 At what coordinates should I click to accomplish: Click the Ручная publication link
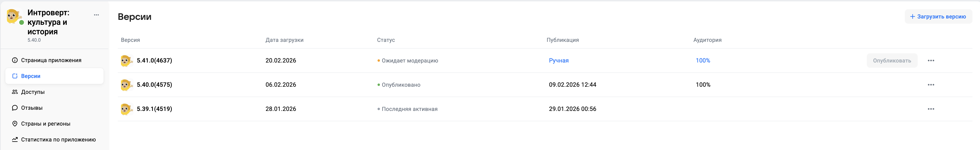[x=559, y=61]
